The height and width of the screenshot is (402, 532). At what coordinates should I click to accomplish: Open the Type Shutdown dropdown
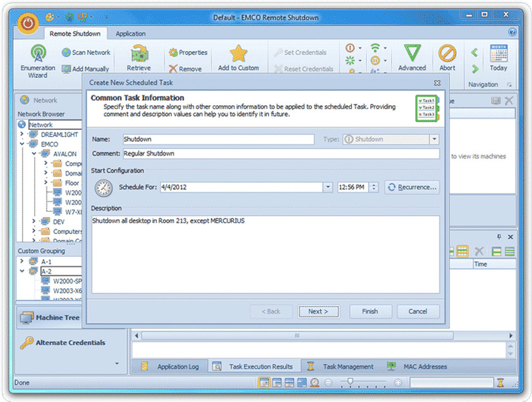coord(434,139)
